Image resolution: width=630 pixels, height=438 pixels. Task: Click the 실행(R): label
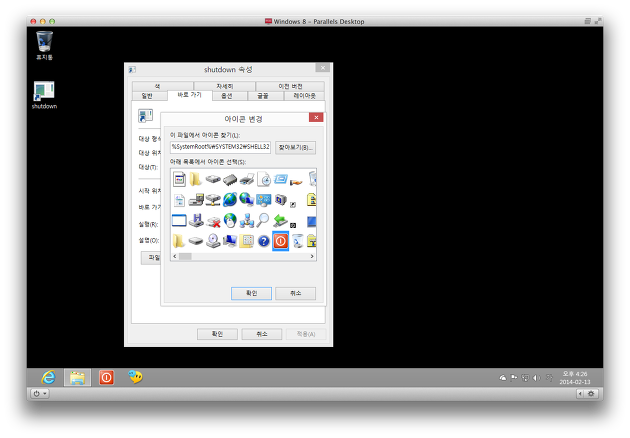148,224
